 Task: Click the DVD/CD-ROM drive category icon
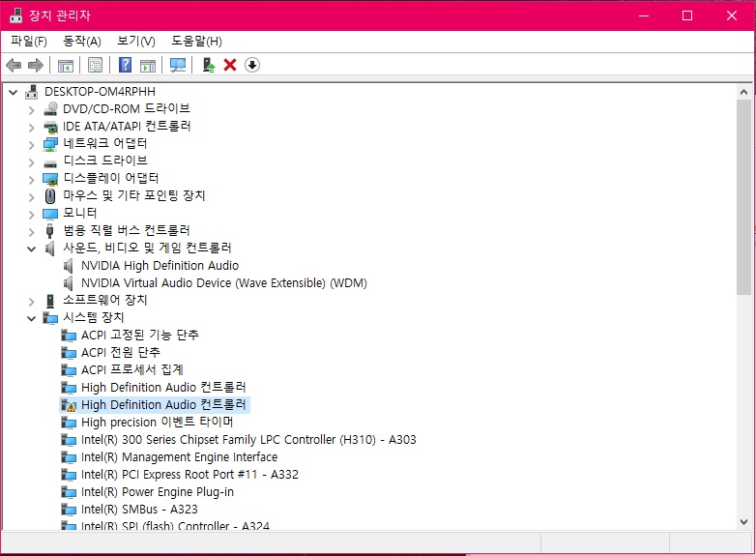pos(50,109)
